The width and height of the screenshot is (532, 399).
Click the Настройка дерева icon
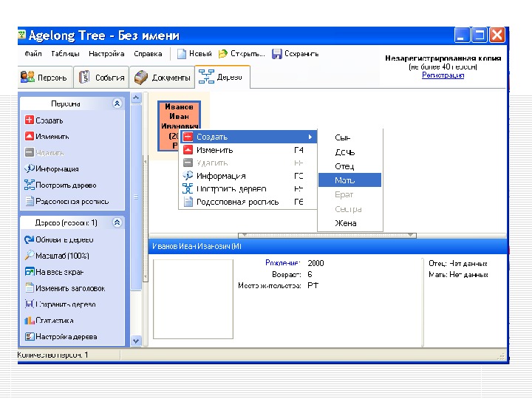30,336
